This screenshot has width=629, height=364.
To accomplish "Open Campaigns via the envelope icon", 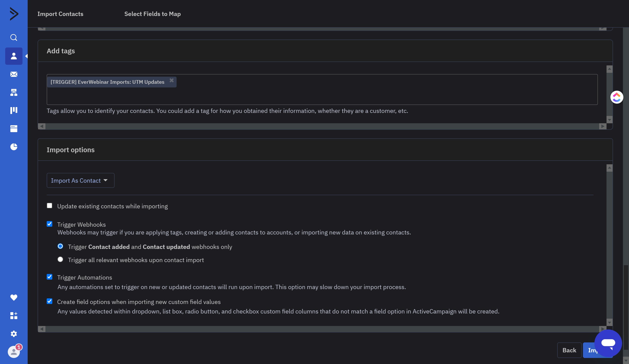I will [14, 74].
